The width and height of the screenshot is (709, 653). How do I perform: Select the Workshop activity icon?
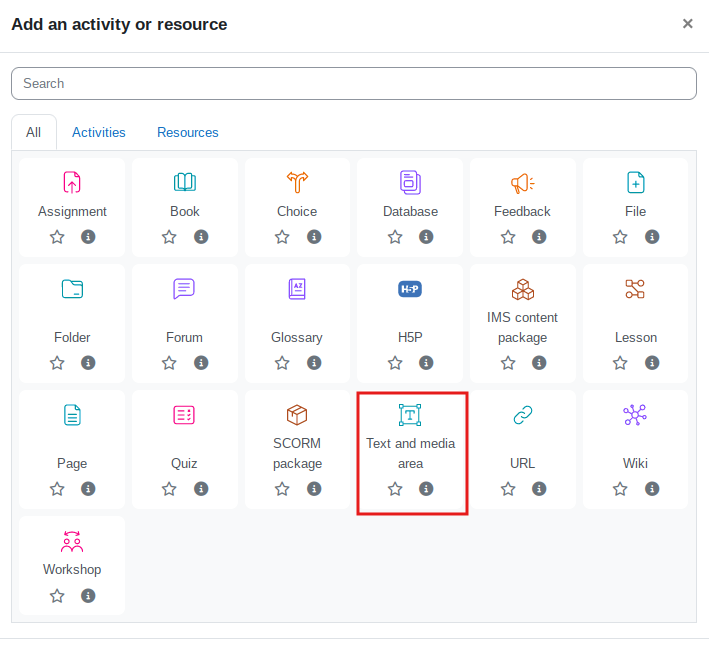(x=72, y=541)
